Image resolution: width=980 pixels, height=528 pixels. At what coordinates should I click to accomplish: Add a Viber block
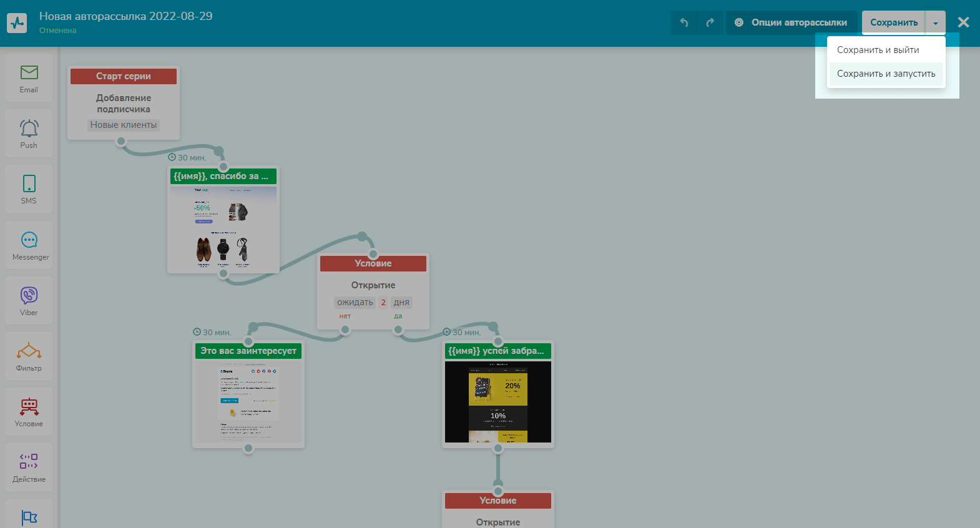pos(29,301)
